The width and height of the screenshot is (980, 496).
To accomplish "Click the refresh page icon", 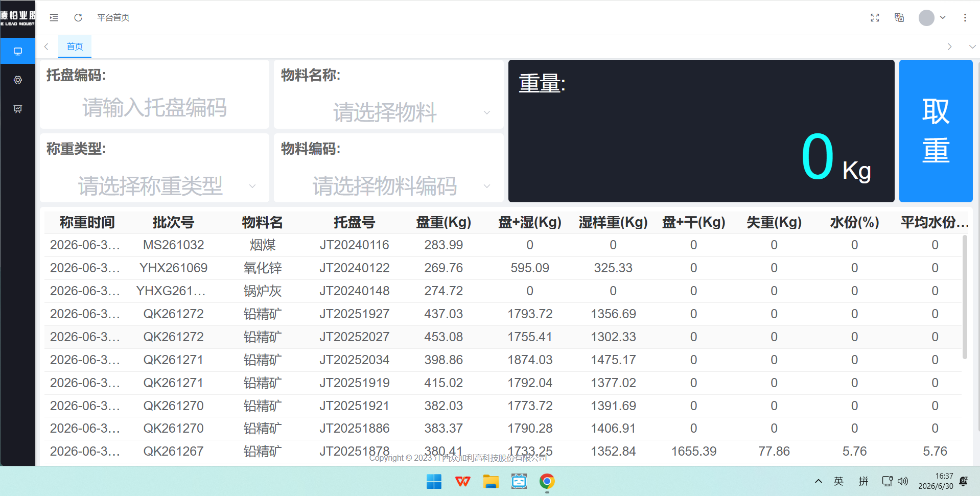I will [x=78, y=18].
